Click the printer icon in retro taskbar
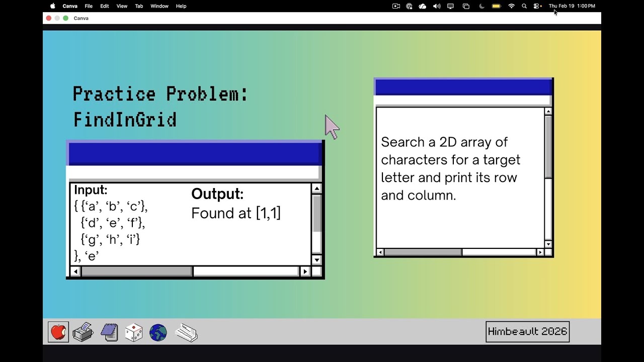 tap(83, 332)
